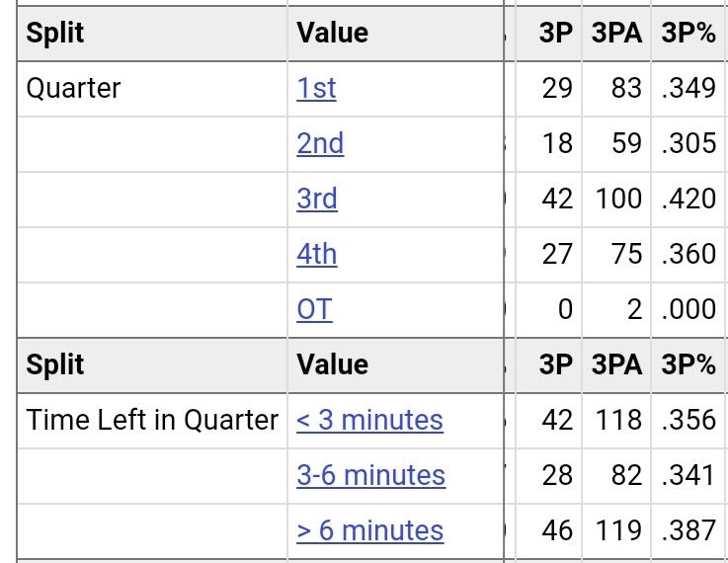
Task: Click the '< 3 minutes' link
Action: 369,420
